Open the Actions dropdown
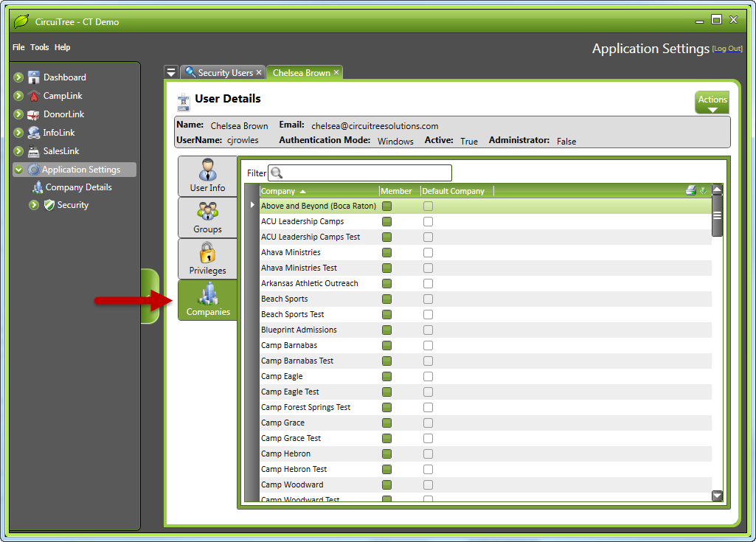 [712, 103]
